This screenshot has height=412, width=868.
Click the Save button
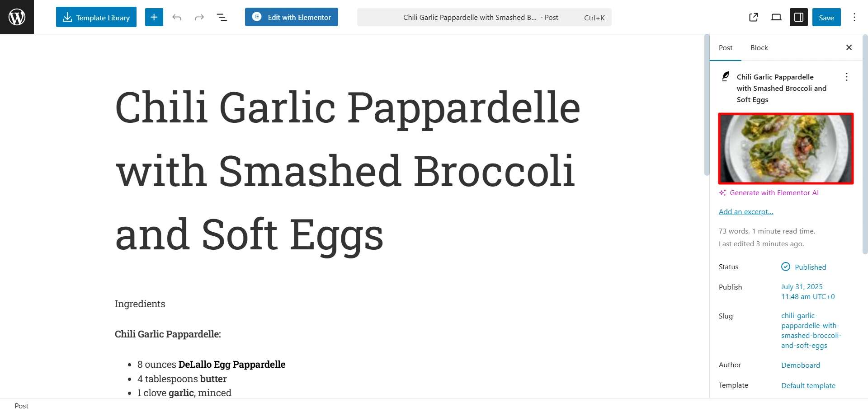[x=826, y=17]
